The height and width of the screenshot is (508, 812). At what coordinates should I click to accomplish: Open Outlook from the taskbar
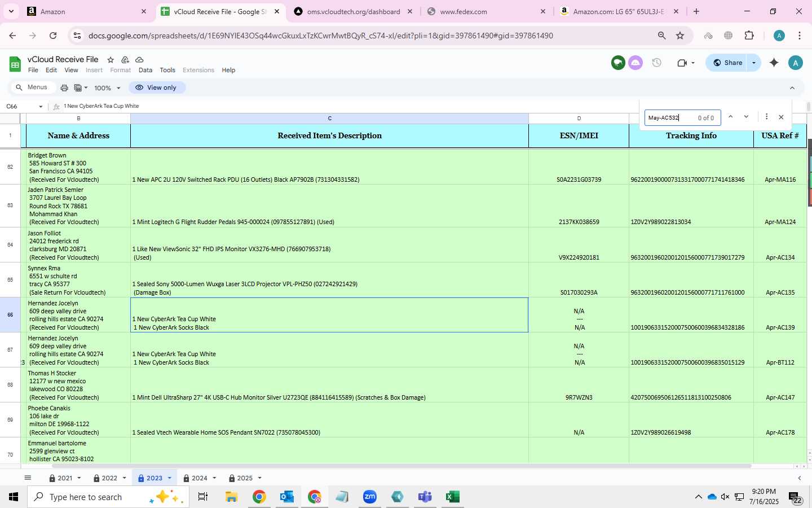pyautogui.click(x=287, y=497)
